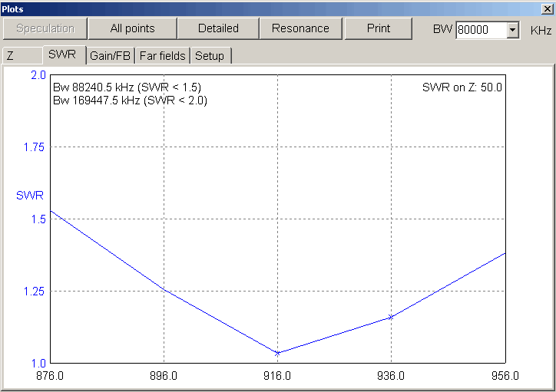This screenshot has height=392, width=556.
Task: Close the Plots window
Action: pyautogui.click(x=547, y=9)
